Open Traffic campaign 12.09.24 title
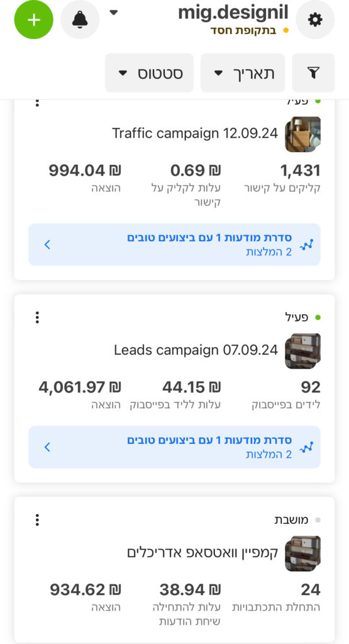349x644 pixels. 195,133
